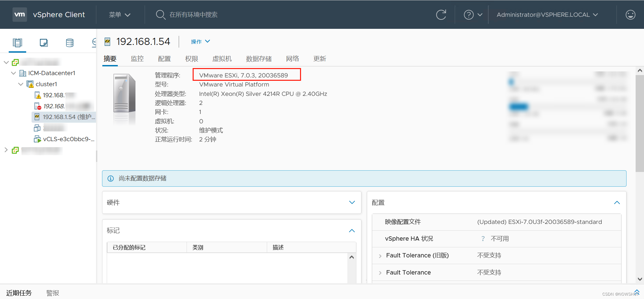Click the maintenance-mode host icon in tree
This screenshot has height=299, width=644.
point(37,117)
